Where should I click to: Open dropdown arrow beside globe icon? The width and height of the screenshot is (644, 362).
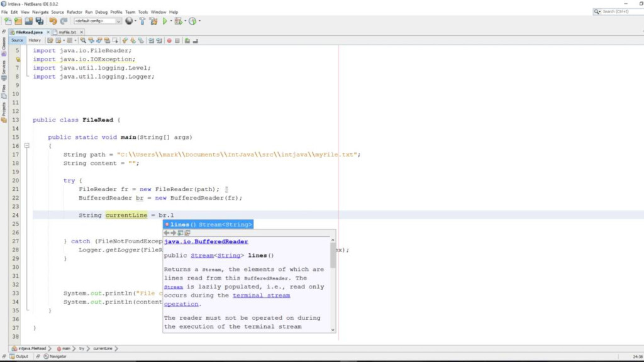136,21
